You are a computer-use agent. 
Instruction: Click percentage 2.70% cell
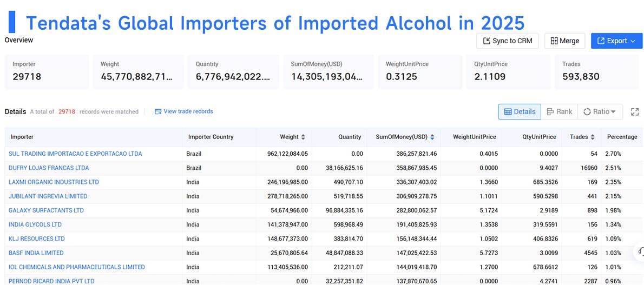(x=613, y=154)
